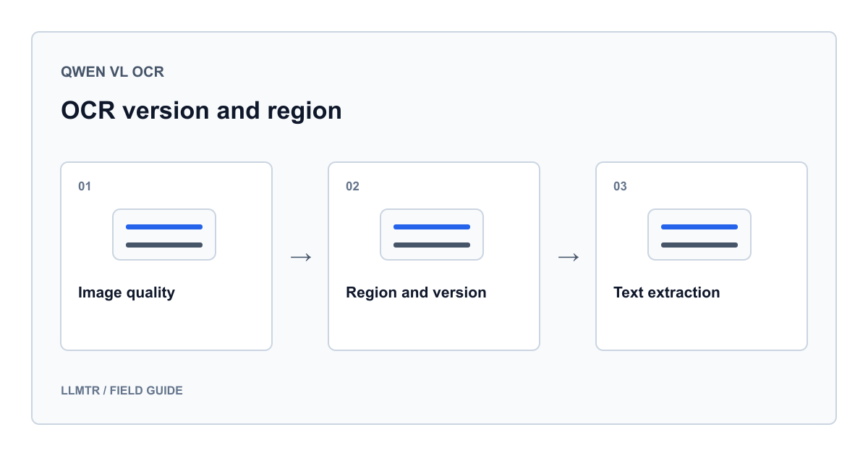Screen dimensions: 868x456
Task: Click step number 01
Action: tap(85, 187)
